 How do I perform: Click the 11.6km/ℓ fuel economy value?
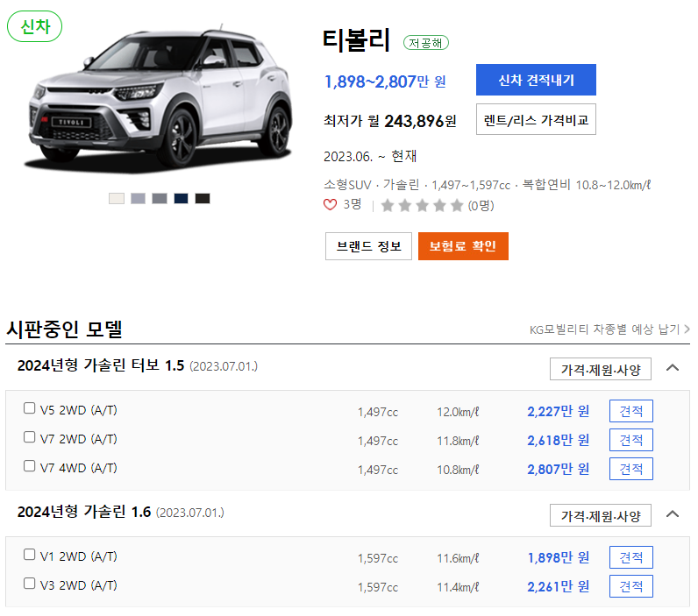point(458,559)
